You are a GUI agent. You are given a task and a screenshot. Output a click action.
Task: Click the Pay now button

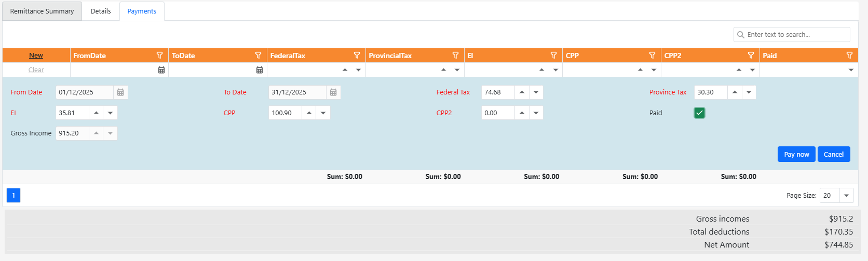[796, 154]
